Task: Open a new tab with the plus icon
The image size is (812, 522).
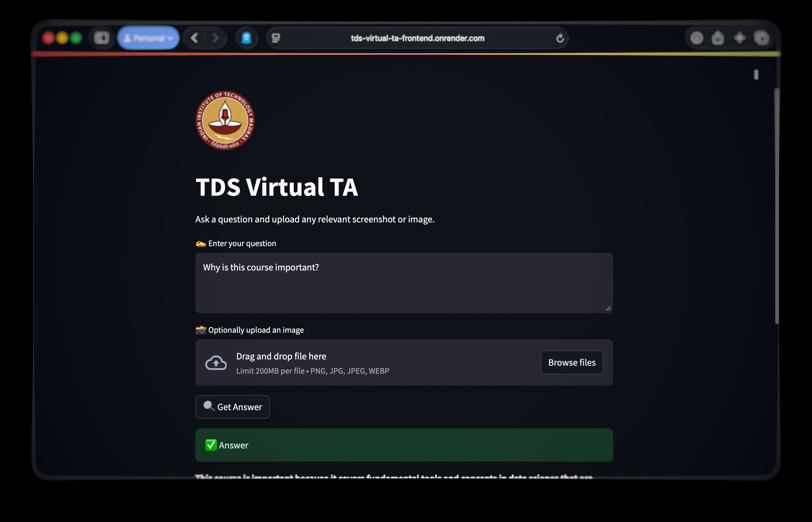Action: (x=739, y=38)
